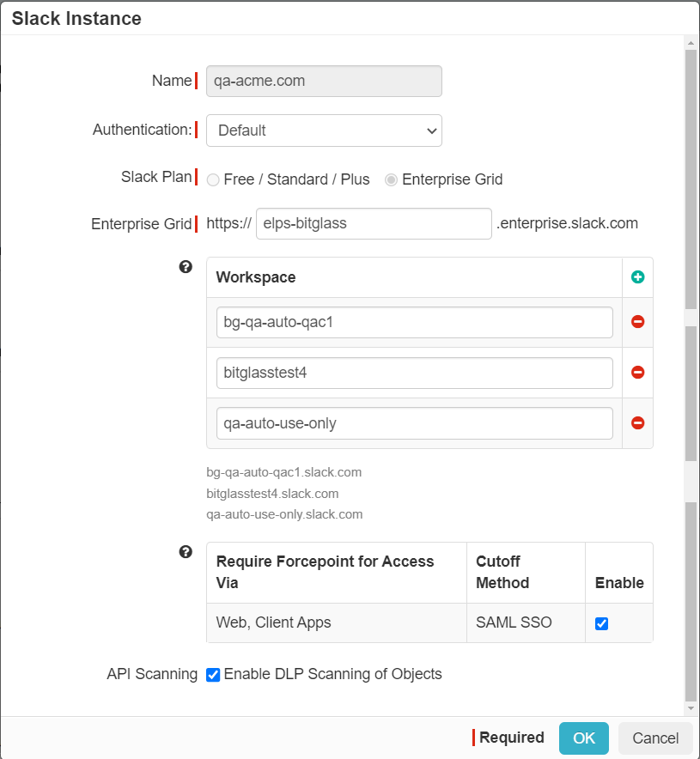Select the Enterprise Grid plan radio button

point(391,180)
